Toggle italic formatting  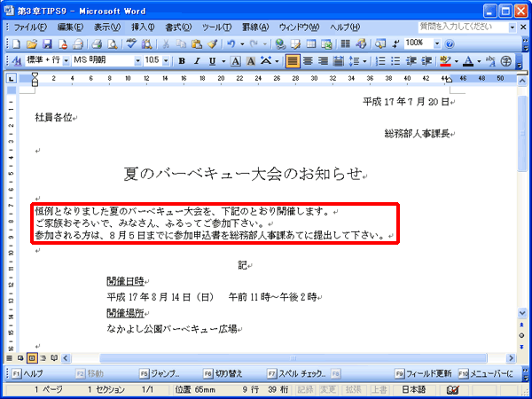point(197,61)
